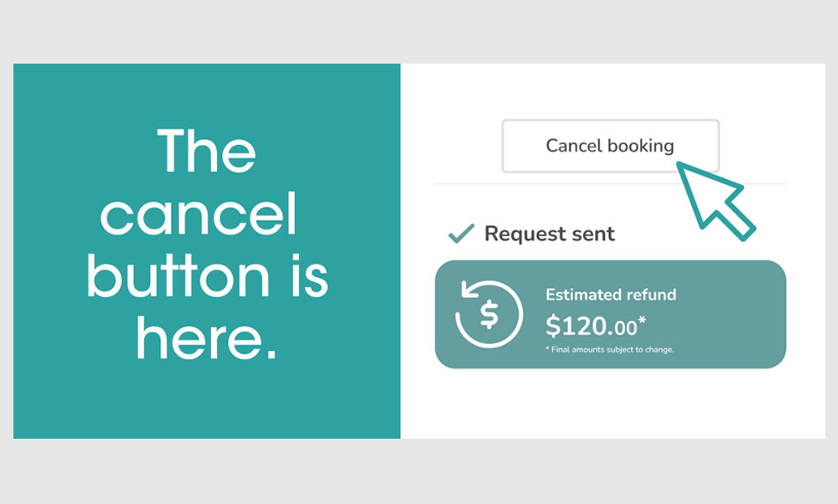Click the Final amounts subject to change footnote

click(x=610, y=350)
